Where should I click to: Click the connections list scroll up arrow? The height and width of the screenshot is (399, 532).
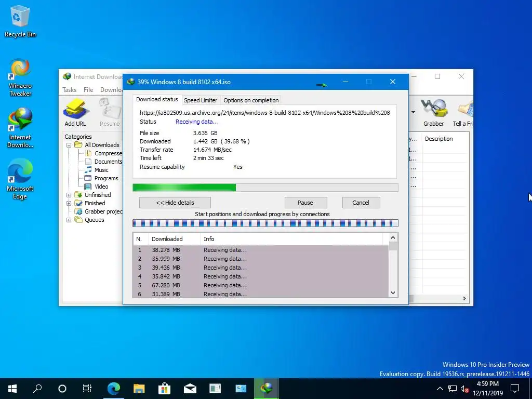393,238
